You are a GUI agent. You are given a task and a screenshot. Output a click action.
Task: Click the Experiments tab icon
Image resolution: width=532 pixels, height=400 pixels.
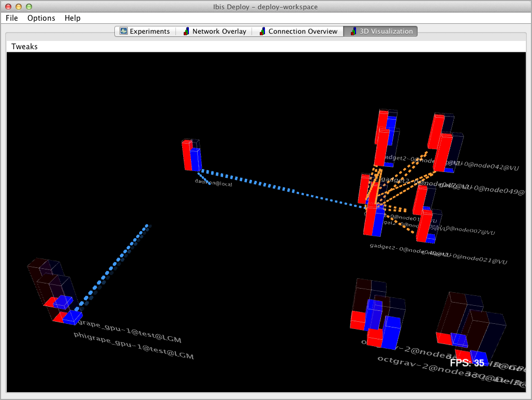click(124, 31)
